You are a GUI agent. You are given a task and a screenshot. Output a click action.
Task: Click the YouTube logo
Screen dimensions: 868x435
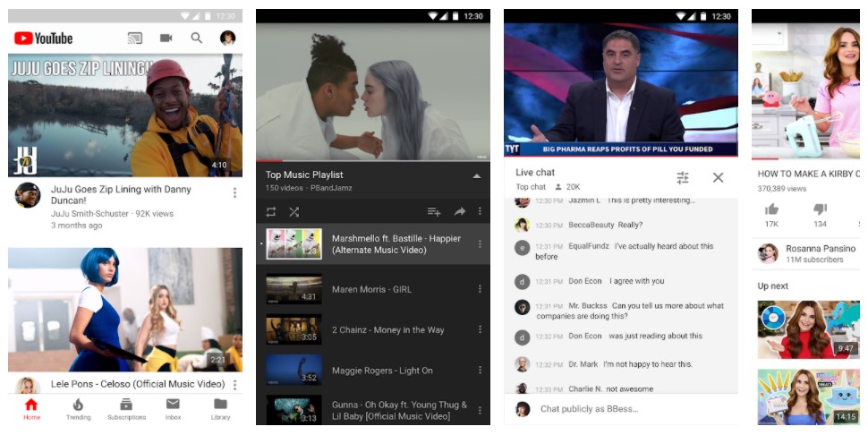tap(43, 38)
